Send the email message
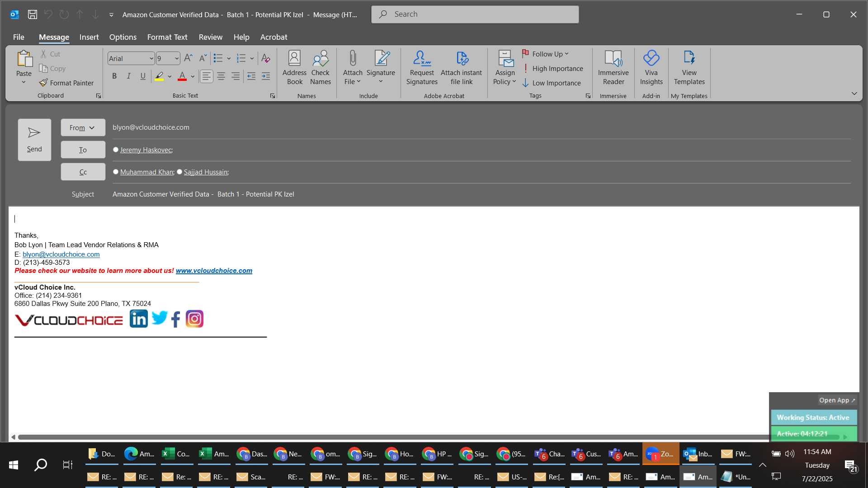 coord(34,140)
